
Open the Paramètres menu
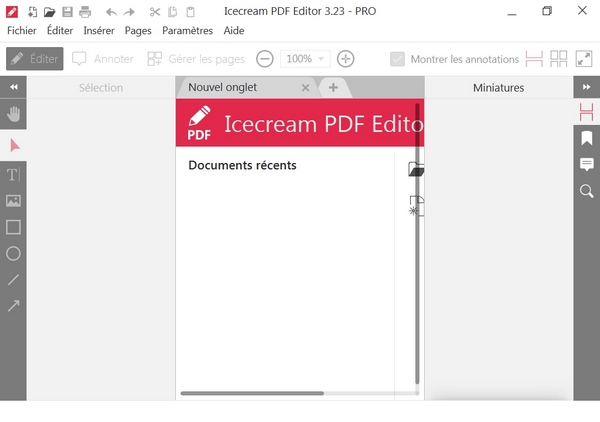[x=188, y=31]
